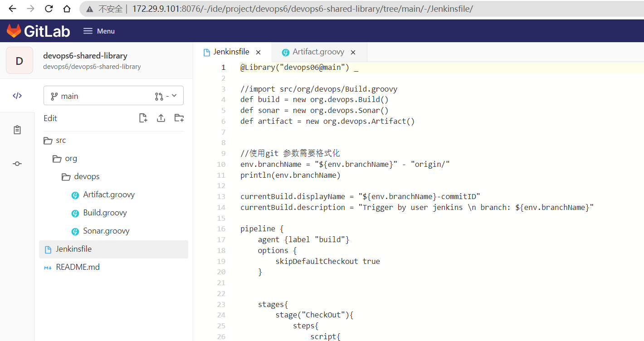The height and width of the screenshot is (341, 644).
Task: Click the 'def artifact = new org.devops.Artifact()' line
Action: click(x=327, y=122)
